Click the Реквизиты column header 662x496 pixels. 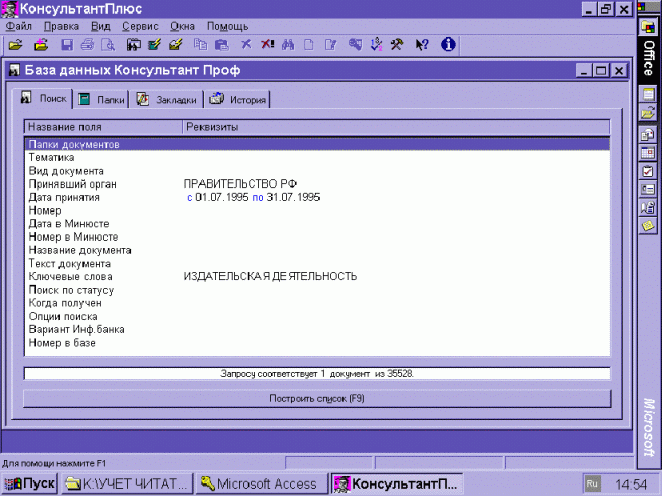pos(396,127)
